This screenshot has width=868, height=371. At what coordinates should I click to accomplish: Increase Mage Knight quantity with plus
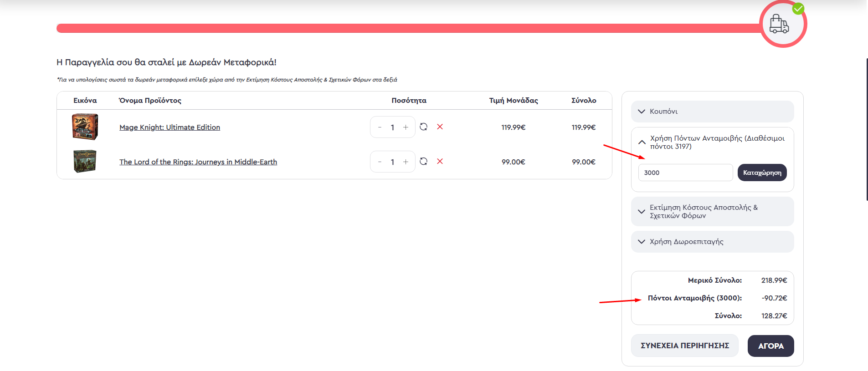click(406, 127)
